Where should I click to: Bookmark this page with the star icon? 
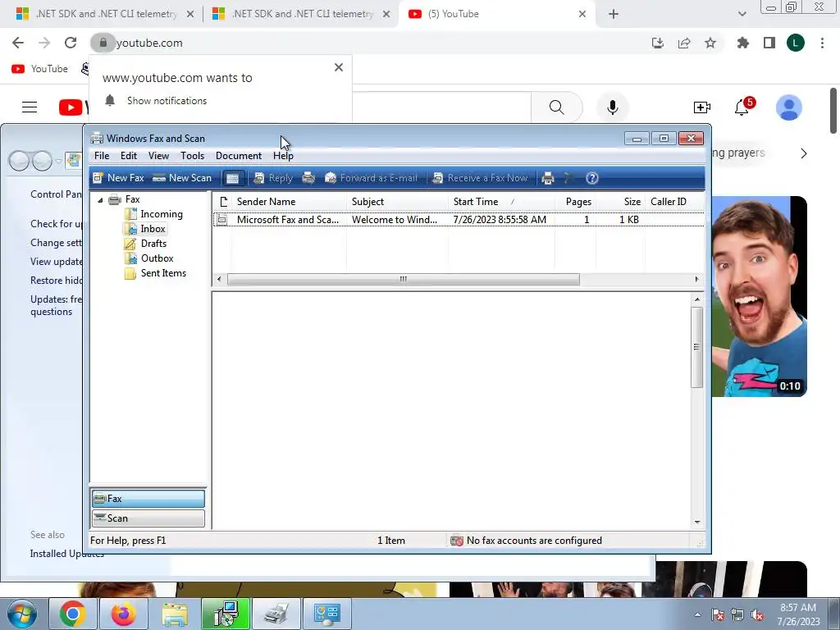710,43
